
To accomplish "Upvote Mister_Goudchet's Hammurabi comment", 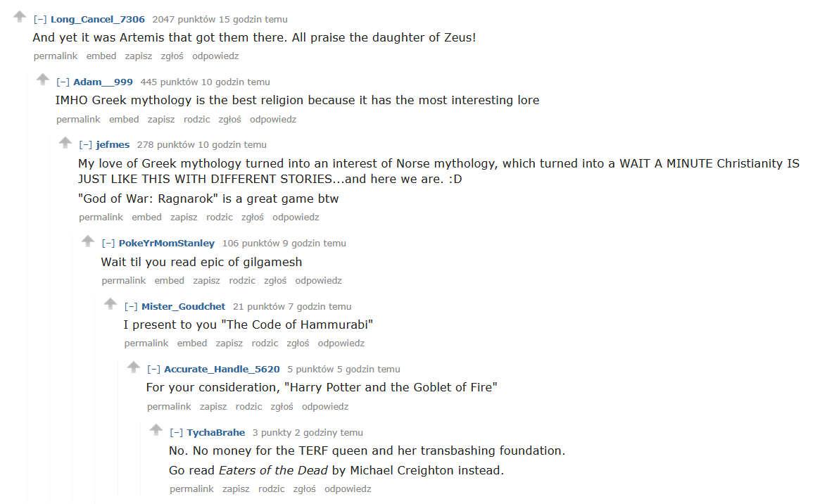I will pyautogui.click(x=110, y=303).
